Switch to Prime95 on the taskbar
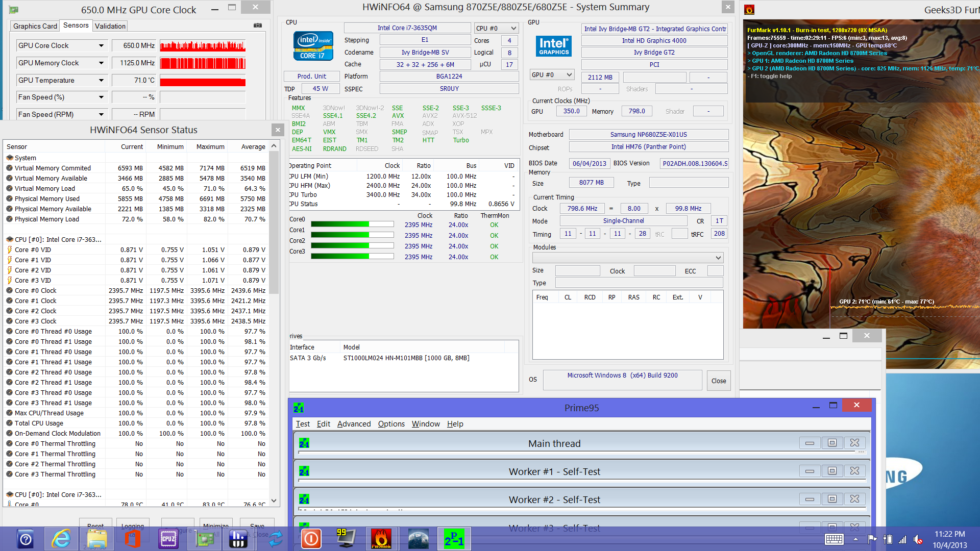Screen dimensions: 980x551 454,539
